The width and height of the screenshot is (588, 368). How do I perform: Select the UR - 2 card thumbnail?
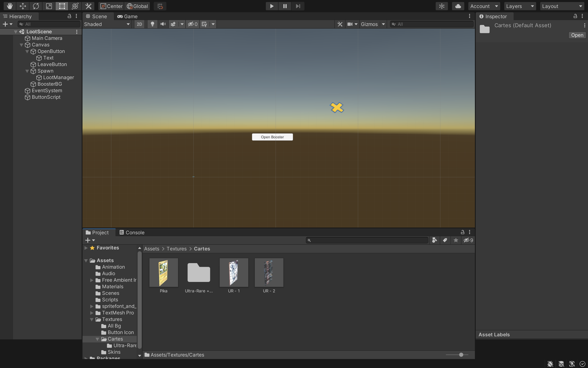[269, 273]
